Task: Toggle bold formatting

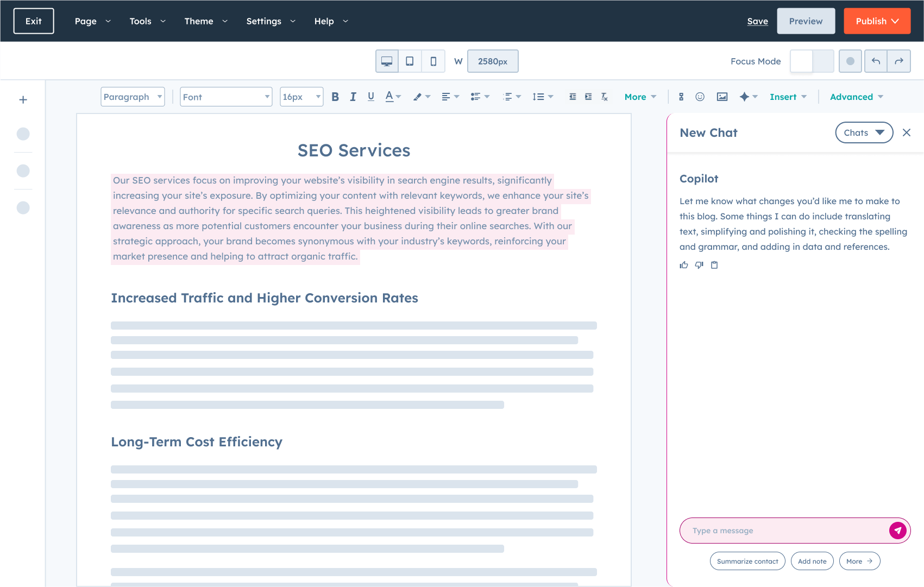Action: 335,96
